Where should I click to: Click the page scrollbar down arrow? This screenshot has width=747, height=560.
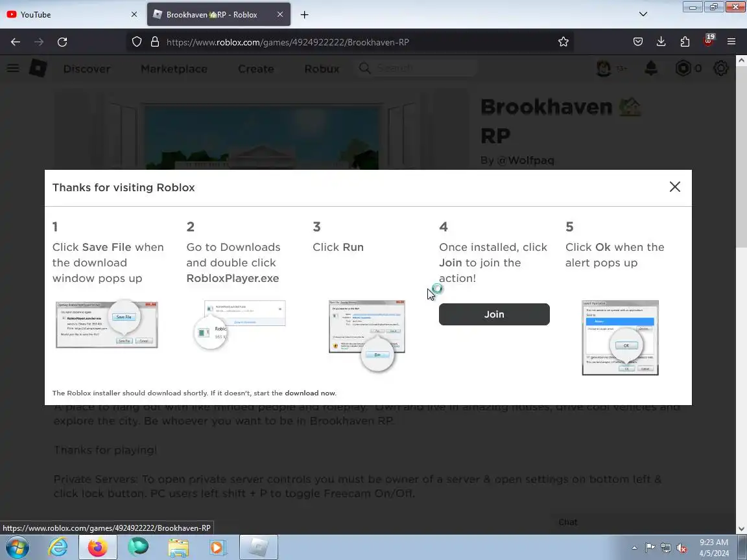tap(741, 529)
